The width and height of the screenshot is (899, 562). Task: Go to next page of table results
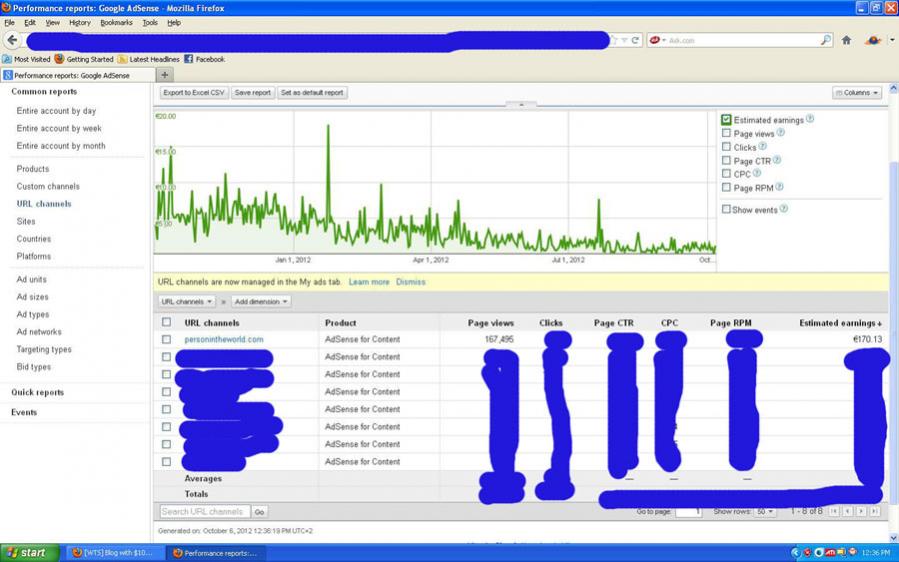click(x=861, y=511)
